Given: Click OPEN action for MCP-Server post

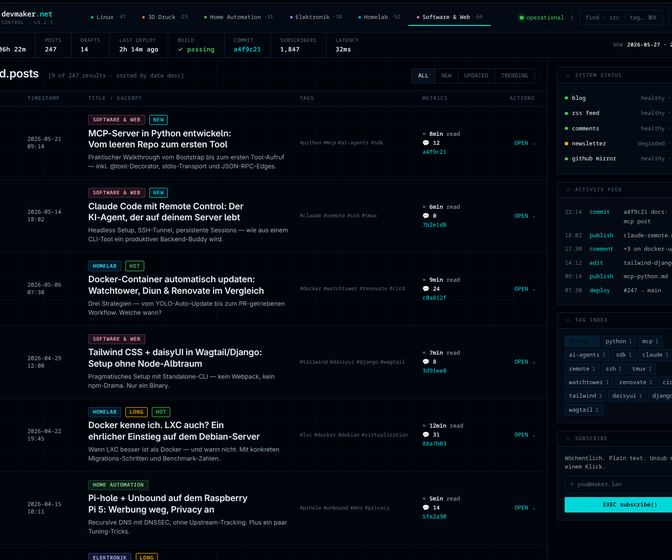Looking at the screenshot, I should (524, 143).
